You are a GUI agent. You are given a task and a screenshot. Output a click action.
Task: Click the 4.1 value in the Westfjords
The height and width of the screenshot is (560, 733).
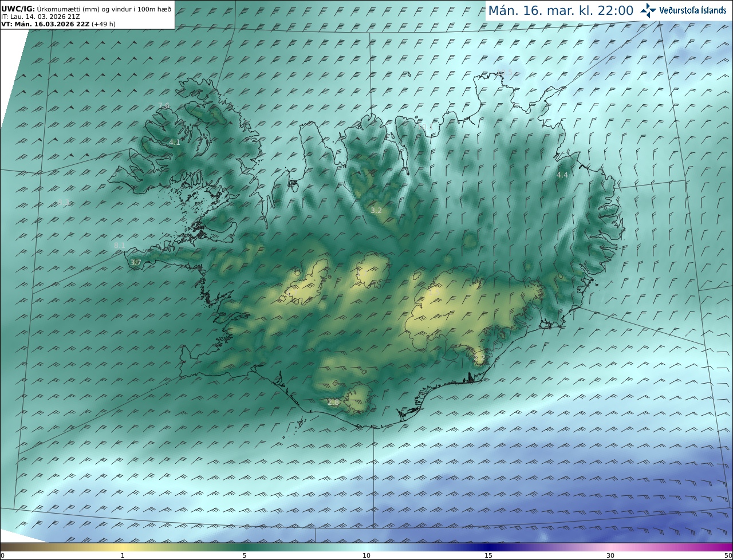(x=175, y=142)
